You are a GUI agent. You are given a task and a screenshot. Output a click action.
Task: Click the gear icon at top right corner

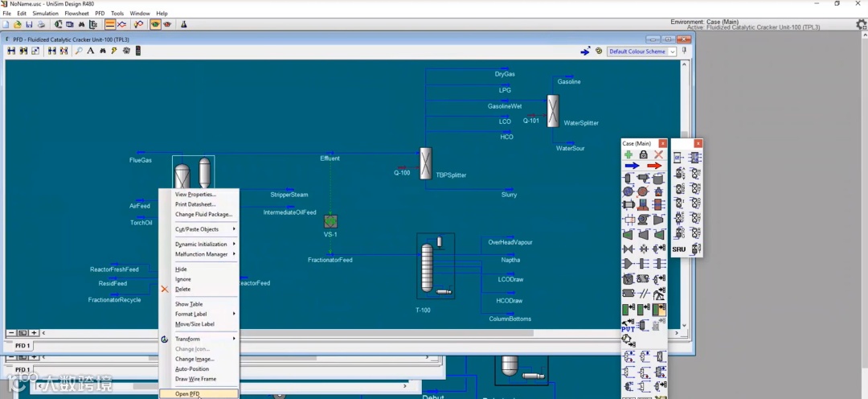[862, 24]
